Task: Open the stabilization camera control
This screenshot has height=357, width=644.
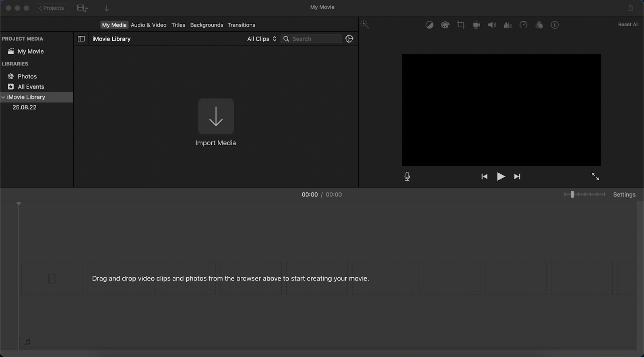Action: tap(477, 25)
